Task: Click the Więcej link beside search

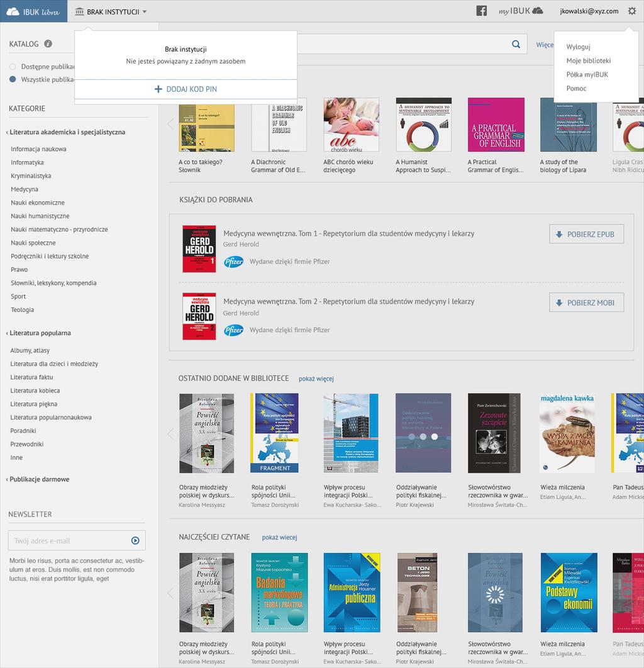Action: [x=545, y=45]
